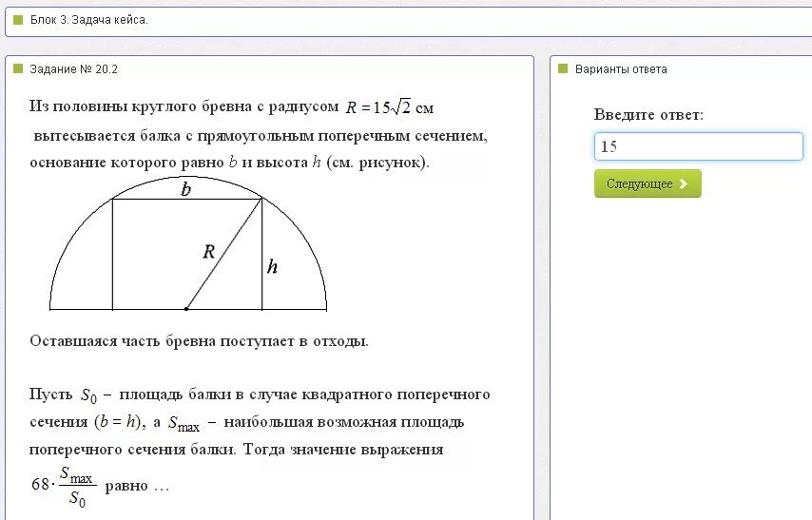Image resolution: width=812 pixels, height=520 pixels.
Task: Click the h label inside the diagram
Action: point(272,266)
